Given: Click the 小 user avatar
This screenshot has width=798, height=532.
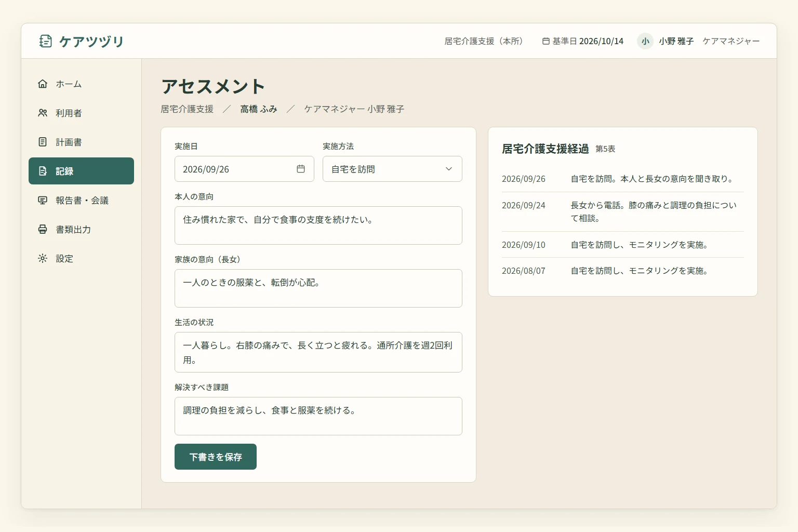Looking at the screenshot, I should click(645, 41).
